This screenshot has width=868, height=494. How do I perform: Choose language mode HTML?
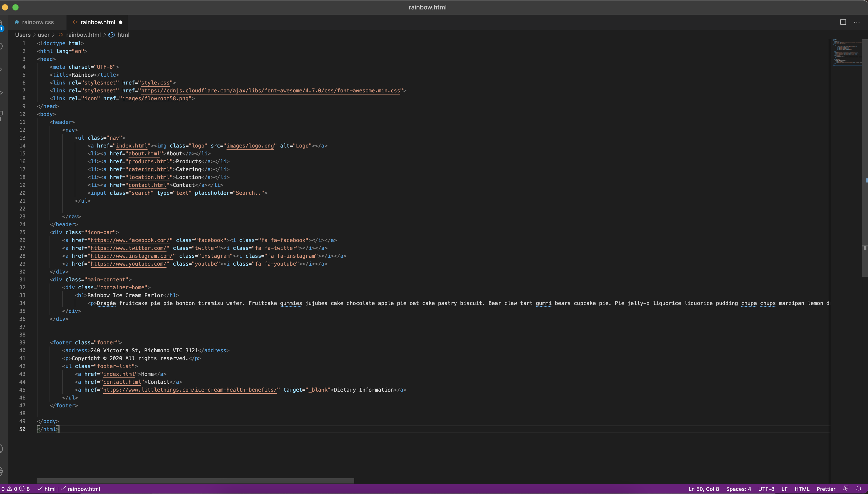(x=802, y=489)
